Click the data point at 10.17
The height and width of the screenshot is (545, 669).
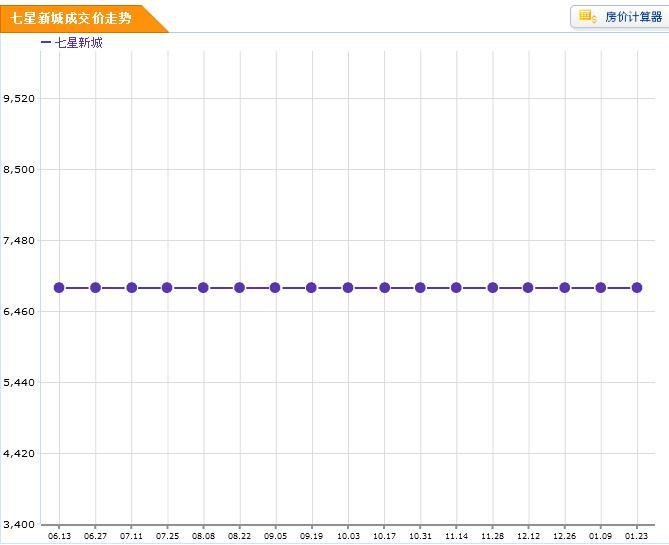(385, 288)
